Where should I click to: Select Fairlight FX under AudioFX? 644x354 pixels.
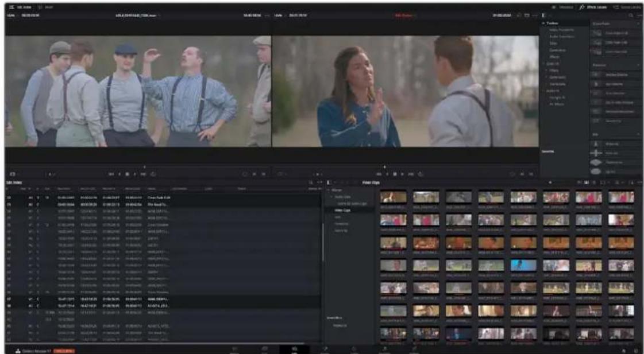[557, 97]
